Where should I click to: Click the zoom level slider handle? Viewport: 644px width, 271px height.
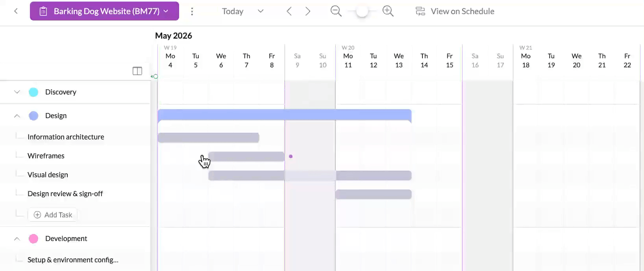point(362,11)
